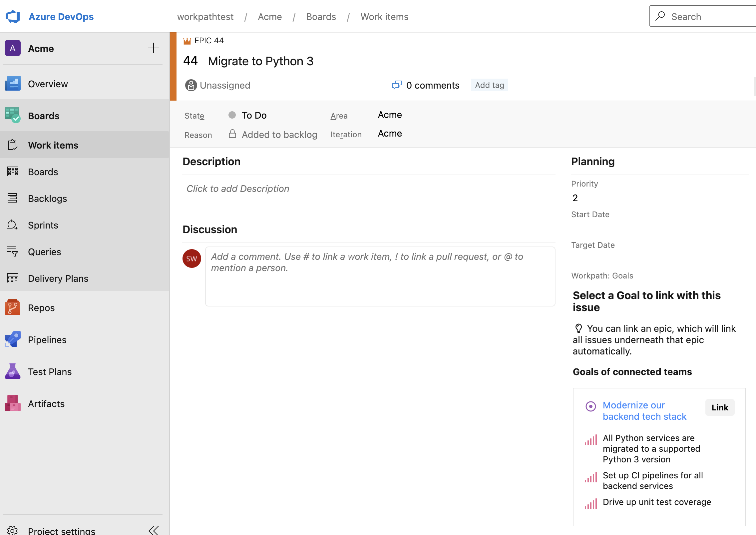Click the plus icon next to Acme
This screenshot has width=756, height=535.
click(154, 48)
